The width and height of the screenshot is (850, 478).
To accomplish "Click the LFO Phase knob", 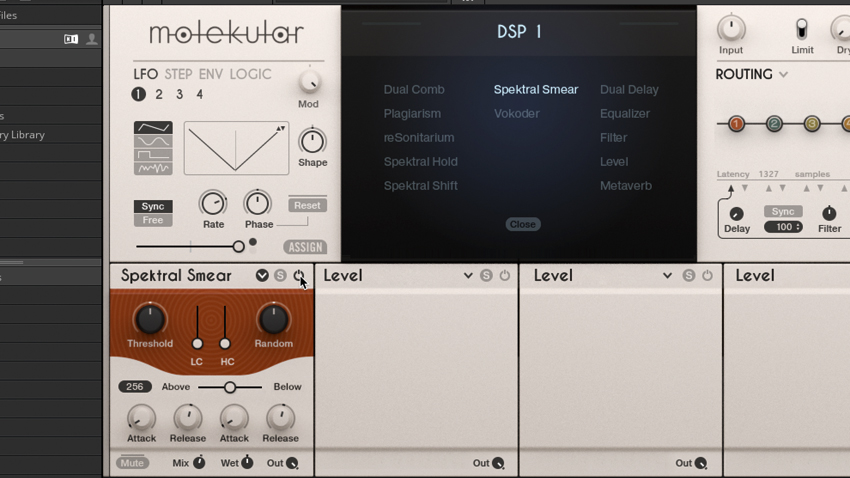I will point(257,204).
